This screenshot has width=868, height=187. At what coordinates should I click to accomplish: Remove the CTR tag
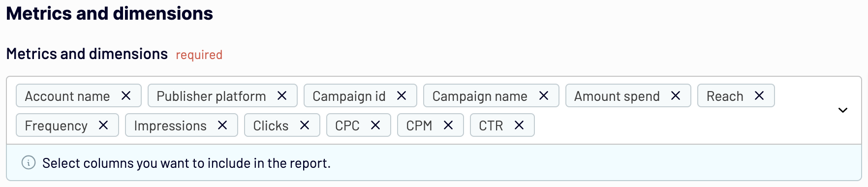(x=519, y=125)
